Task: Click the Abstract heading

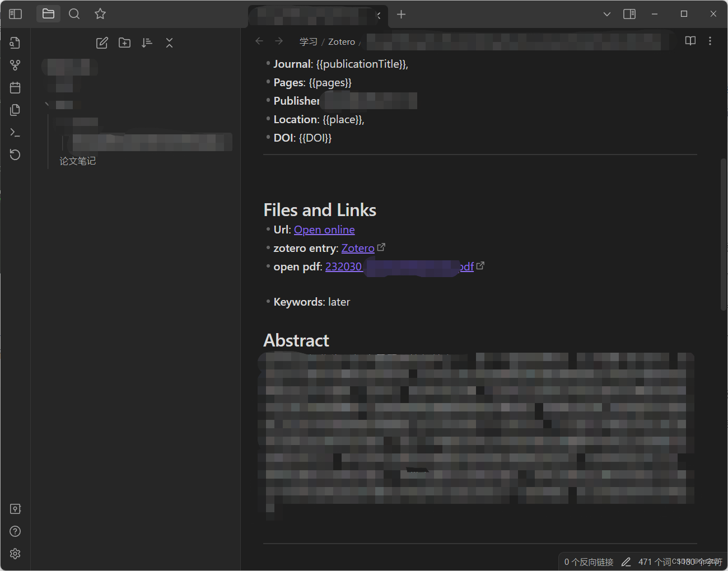Action: click(x=296, y=340)
